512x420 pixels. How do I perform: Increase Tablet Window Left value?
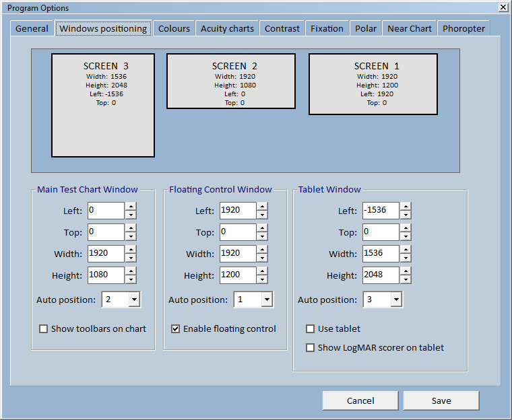(x=406, y=207)
